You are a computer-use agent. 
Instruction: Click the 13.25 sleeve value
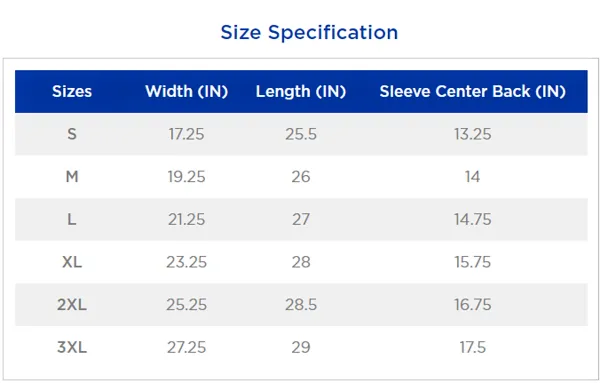pos(473,134)
